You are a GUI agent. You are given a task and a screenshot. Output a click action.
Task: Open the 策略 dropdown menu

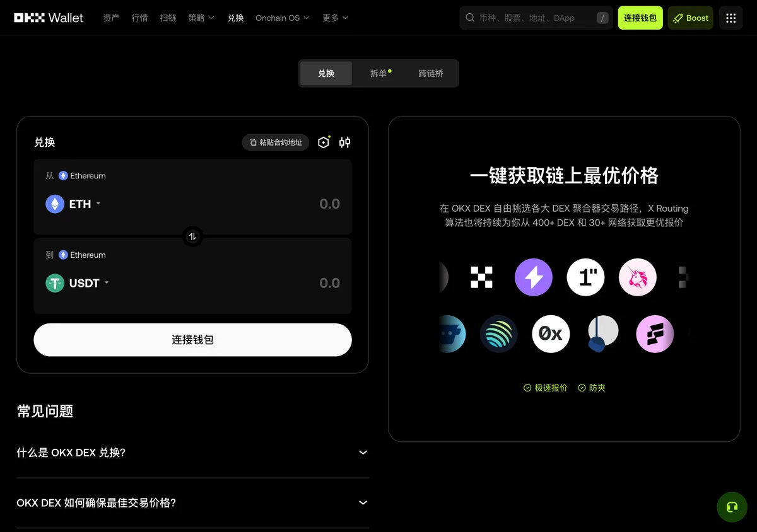coord(201,18)
